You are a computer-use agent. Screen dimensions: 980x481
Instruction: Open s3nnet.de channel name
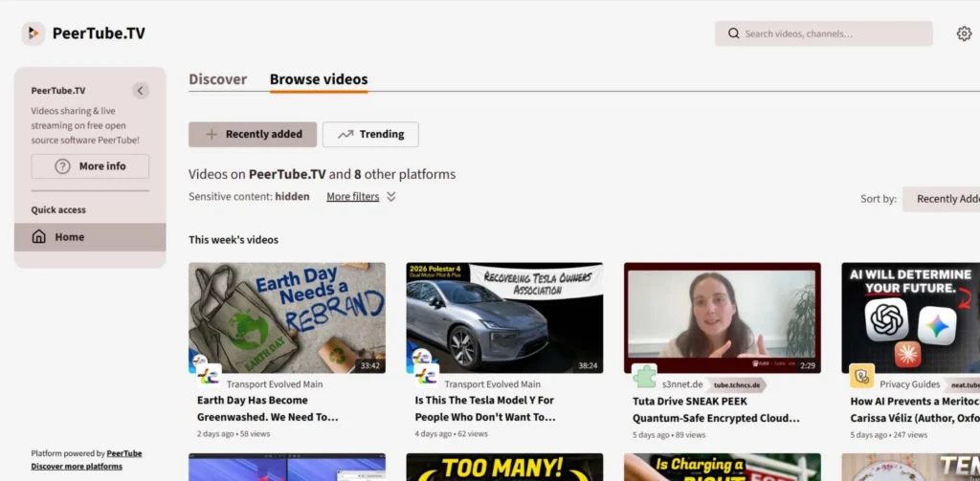pos(682,384)
